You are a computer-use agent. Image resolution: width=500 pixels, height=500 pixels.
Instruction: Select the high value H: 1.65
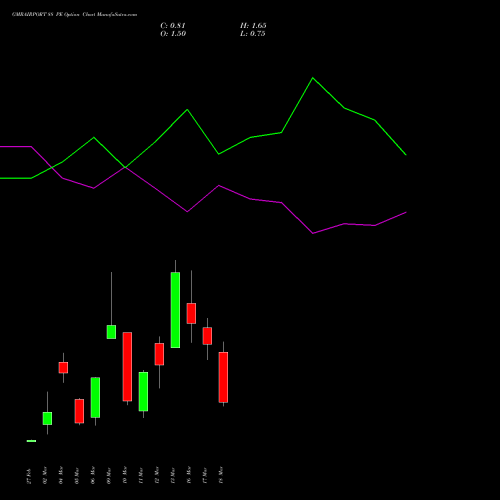tap(253, 26)
